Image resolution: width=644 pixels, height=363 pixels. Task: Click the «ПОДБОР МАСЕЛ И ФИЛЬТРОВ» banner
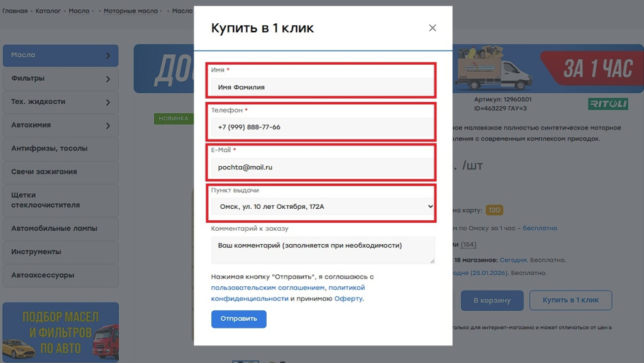[60, 330]
